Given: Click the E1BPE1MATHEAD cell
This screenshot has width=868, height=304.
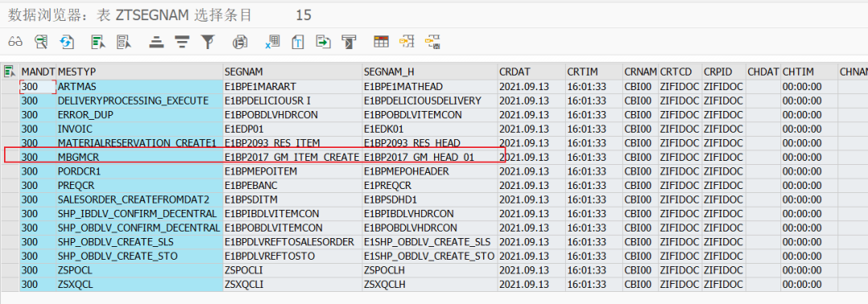Looking at the screenshot, I should [x=429, y=86].
